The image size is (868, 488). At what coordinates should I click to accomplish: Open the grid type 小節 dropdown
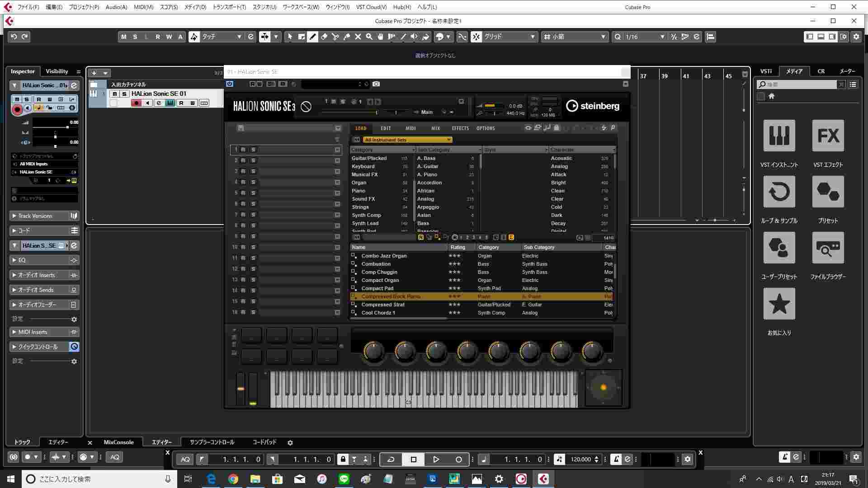tap(575, 37)
